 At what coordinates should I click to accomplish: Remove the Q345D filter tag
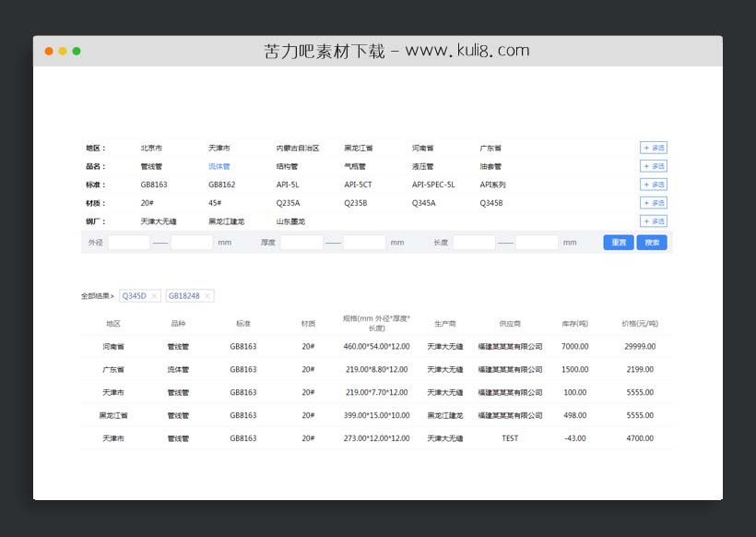tap(153, 296)
